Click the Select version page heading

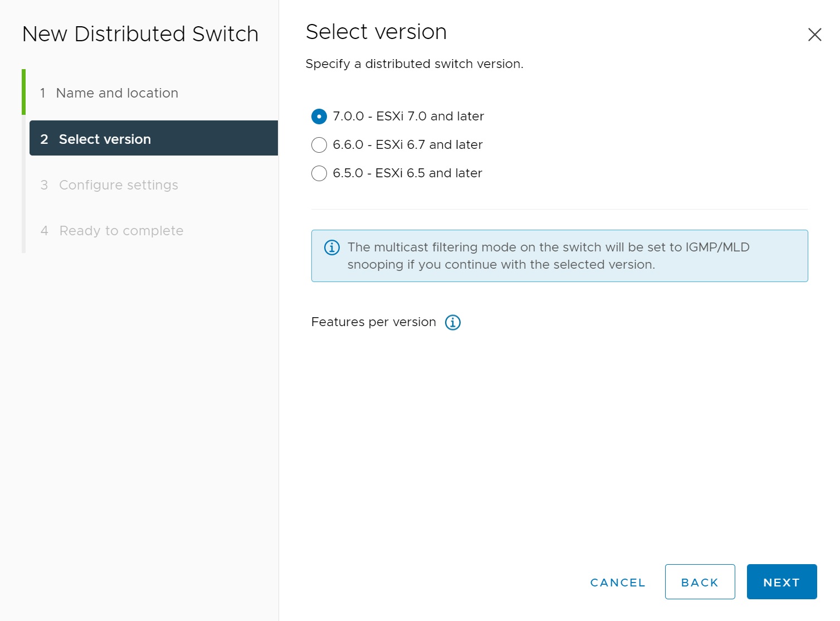click(x=376, y=32)
